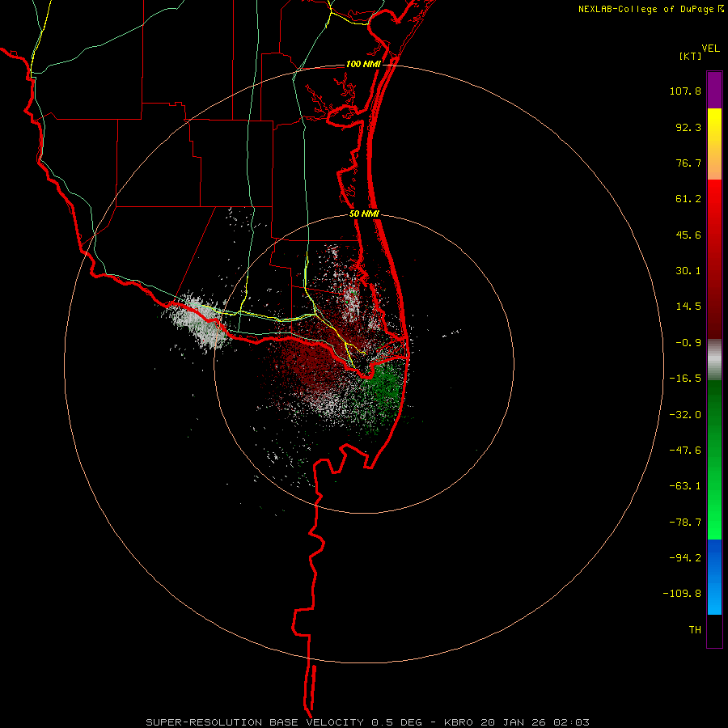Image resolution: width=728 pixels, height=728 pixels.
Task: Click the -16.5 velocity scale value
Action: (x=685, y=379)
